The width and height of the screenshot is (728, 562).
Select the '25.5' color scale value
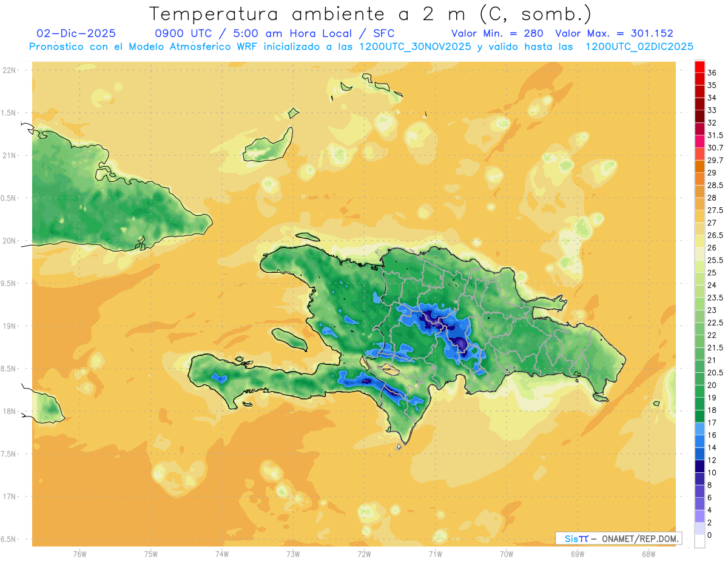(715, 261)
